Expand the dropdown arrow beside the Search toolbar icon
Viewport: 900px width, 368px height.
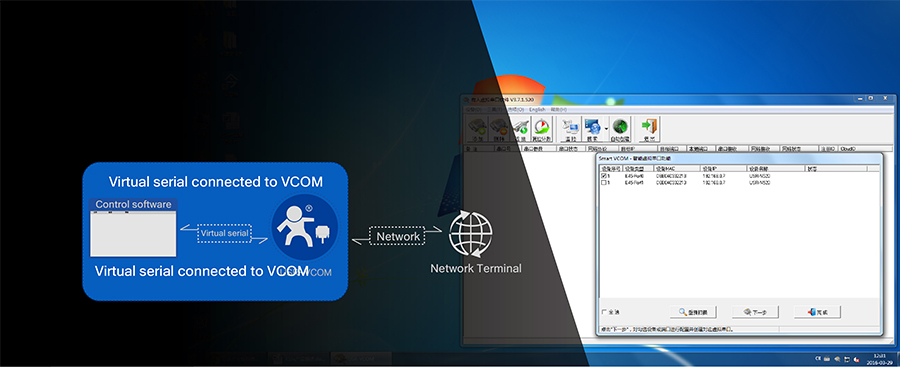(x=606, y=129)
